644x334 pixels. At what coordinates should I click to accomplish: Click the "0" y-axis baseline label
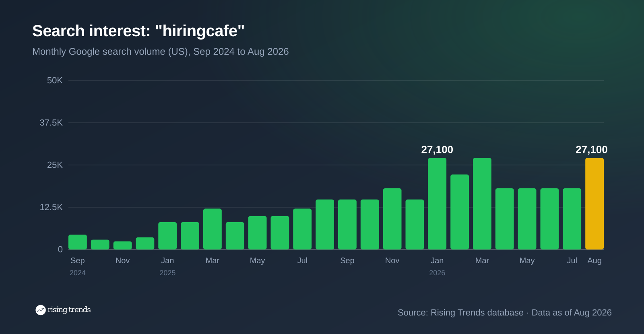tap(60, 249)
